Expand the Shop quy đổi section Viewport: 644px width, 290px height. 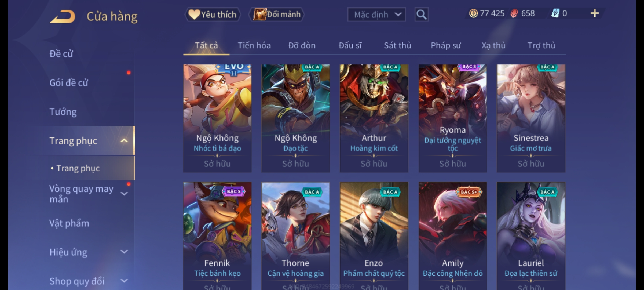[124, 281]
